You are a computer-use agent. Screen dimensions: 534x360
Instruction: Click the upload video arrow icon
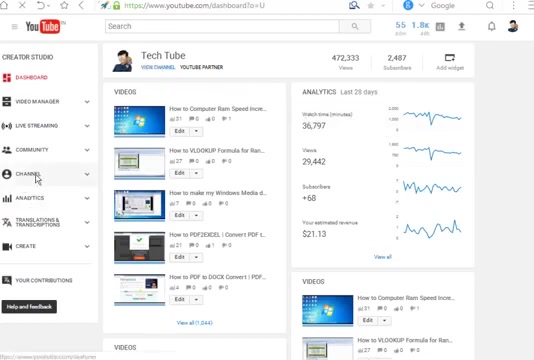click(x=461, y=26)
